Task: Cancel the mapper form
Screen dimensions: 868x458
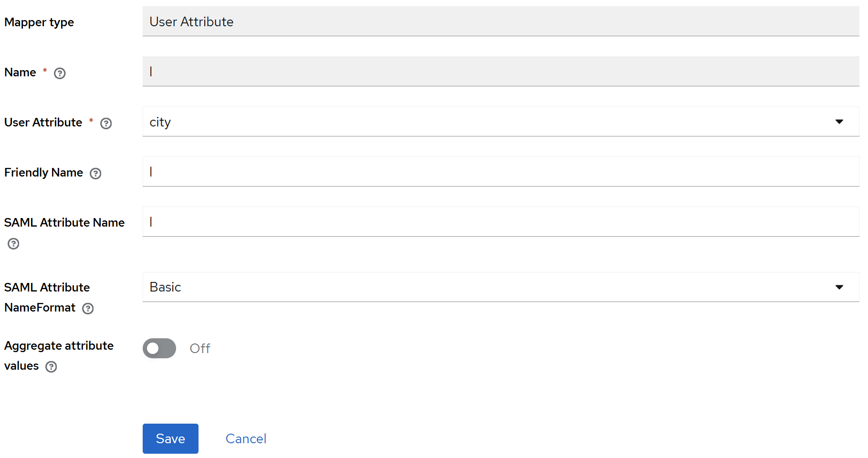Action: [246, 438]
